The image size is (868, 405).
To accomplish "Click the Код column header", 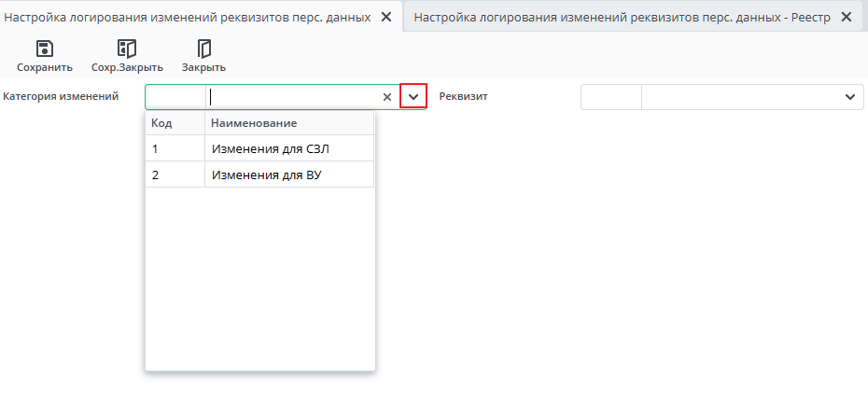I will coord(175,123).
